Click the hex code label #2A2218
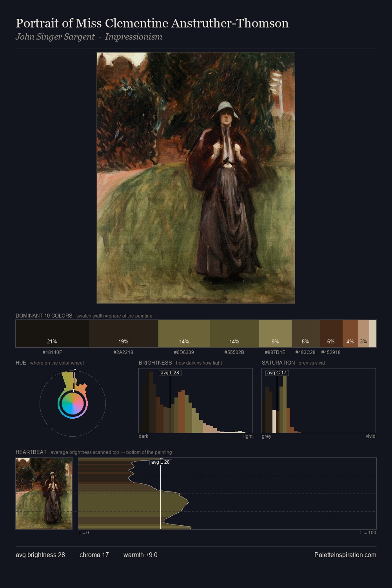Image resolution: width=392 pixels, height=588 pixels. pyautogui.click(x=123, y=352)
